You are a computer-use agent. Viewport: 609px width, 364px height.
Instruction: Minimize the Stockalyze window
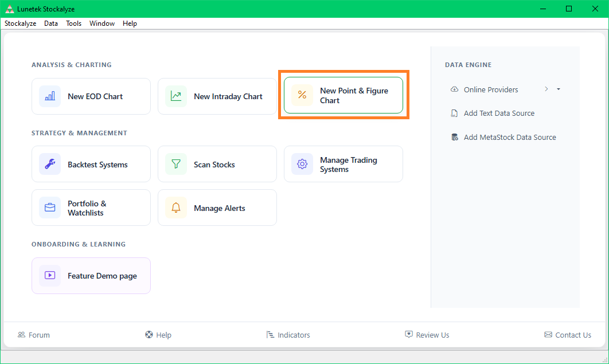point(544,9)
